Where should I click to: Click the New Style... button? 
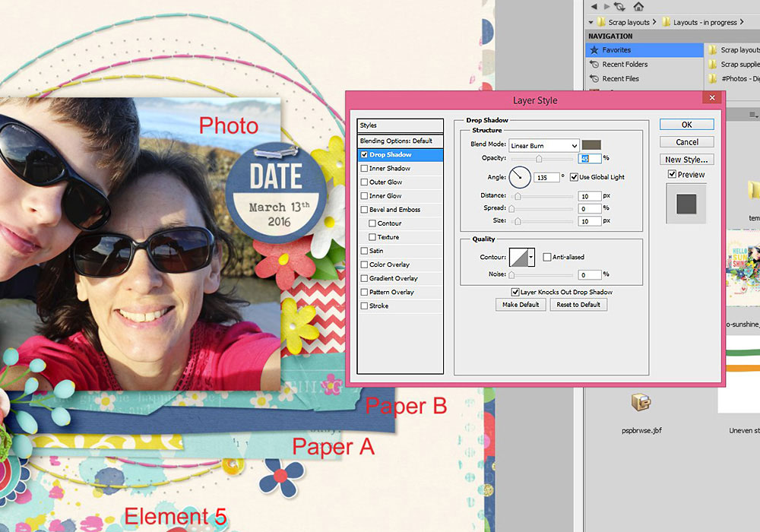point(687,160)
